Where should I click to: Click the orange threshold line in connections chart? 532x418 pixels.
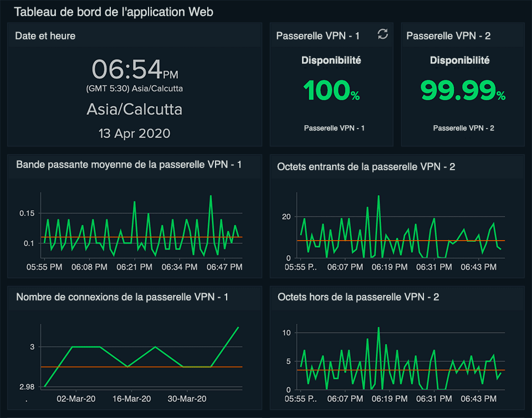tap(139, 366)
